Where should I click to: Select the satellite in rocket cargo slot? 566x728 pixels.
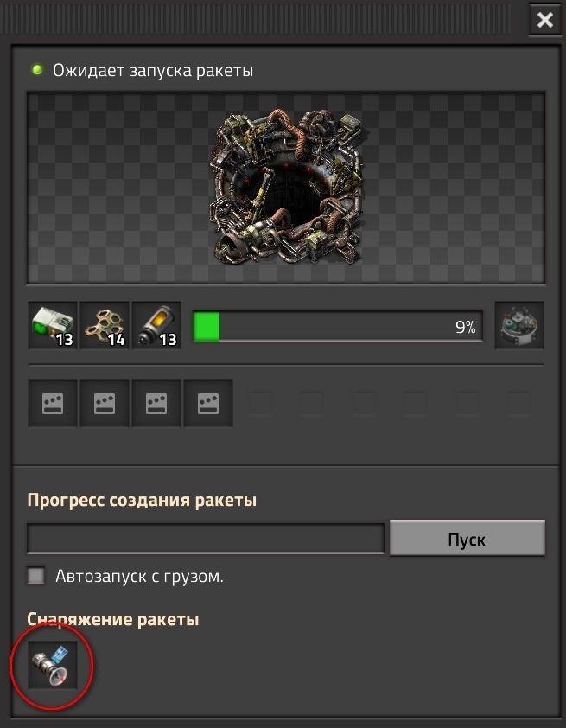coord(53,666)
